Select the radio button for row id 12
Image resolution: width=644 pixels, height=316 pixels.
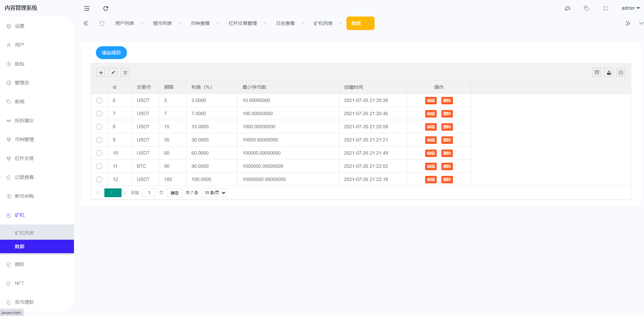click(99, 179)
